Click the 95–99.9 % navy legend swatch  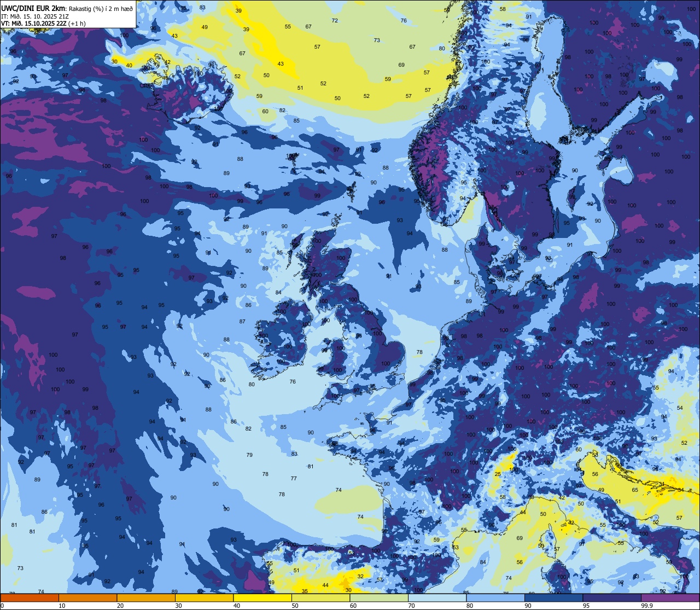(612, 597)
